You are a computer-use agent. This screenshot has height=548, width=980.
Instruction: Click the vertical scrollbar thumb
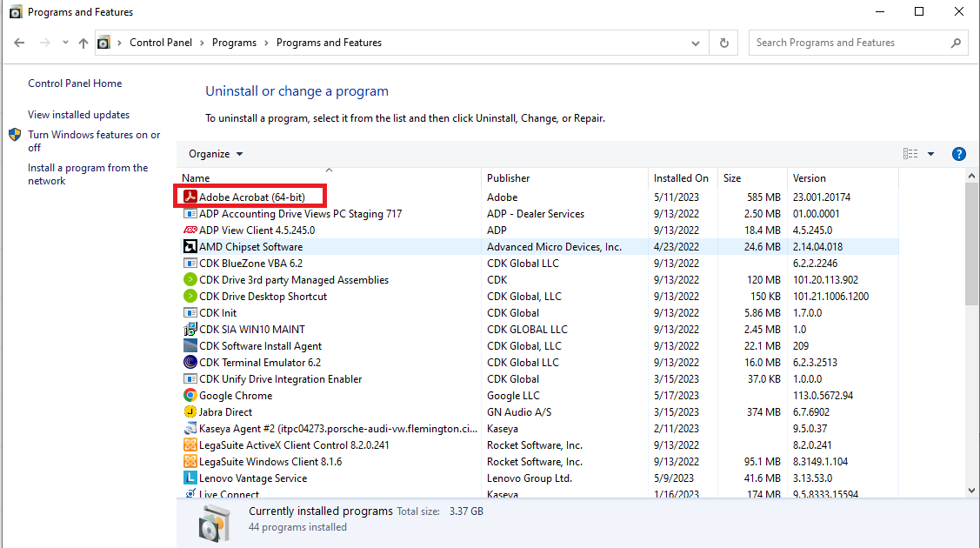[971, 244]
